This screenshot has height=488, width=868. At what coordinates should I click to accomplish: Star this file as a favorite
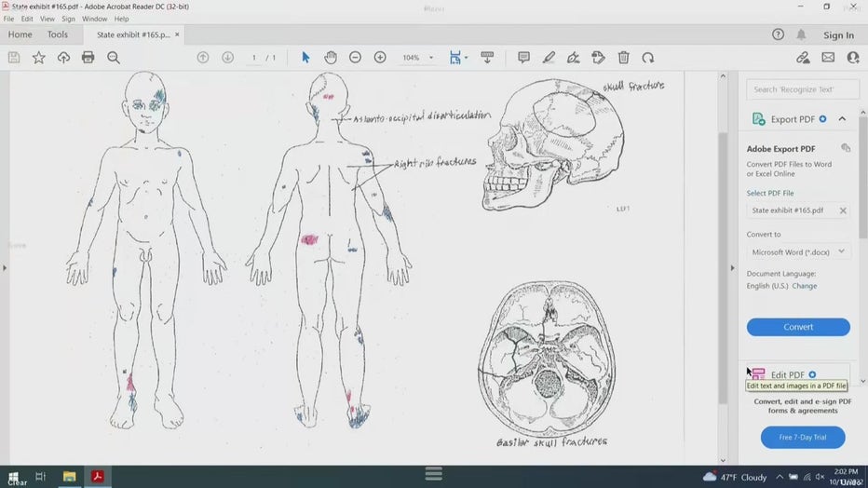[x=38, y=58]
